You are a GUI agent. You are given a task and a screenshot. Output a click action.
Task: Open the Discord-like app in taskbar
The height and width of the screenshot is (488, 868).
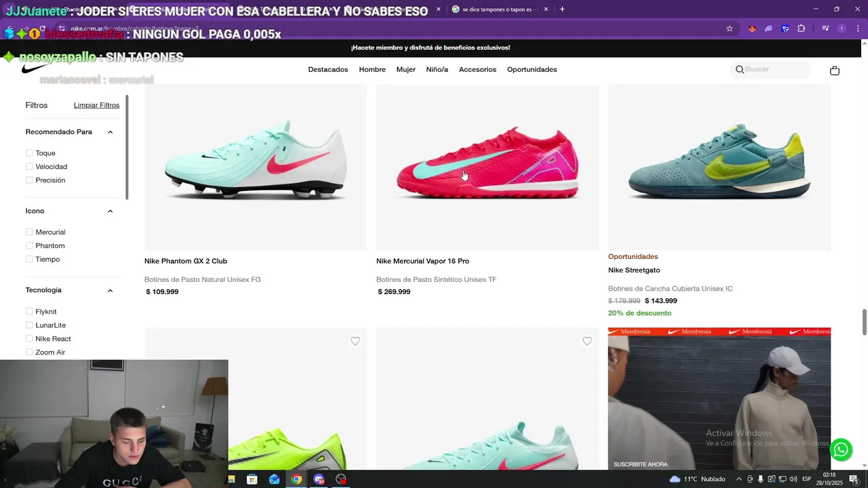point(319,479)
